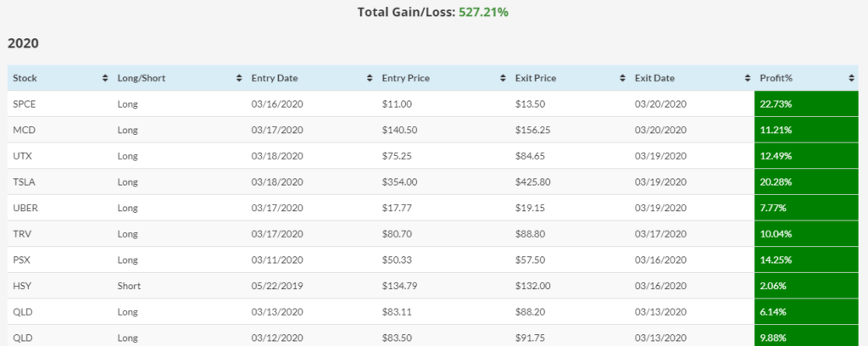Click the 03/12/2020 entry date
Screen dimensions: 868x346
click(277, 338)
